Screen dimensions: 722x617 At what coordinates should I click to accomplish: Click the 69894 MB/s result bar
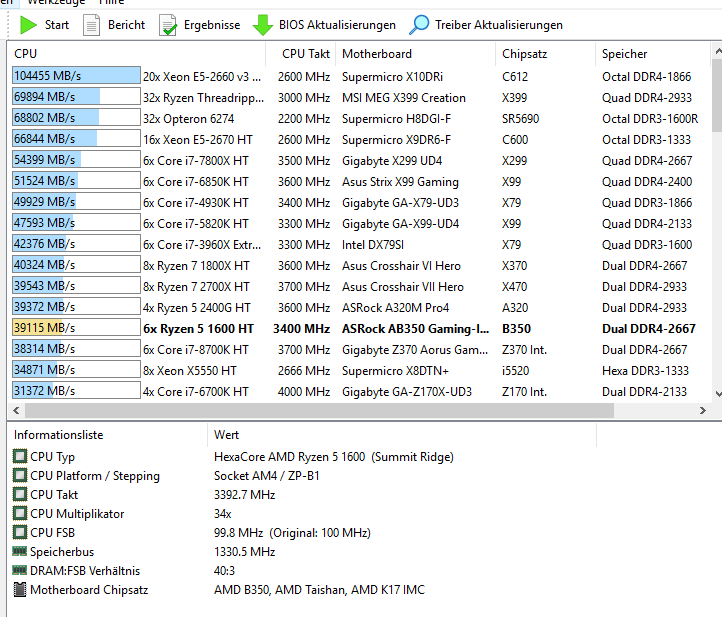76,97
